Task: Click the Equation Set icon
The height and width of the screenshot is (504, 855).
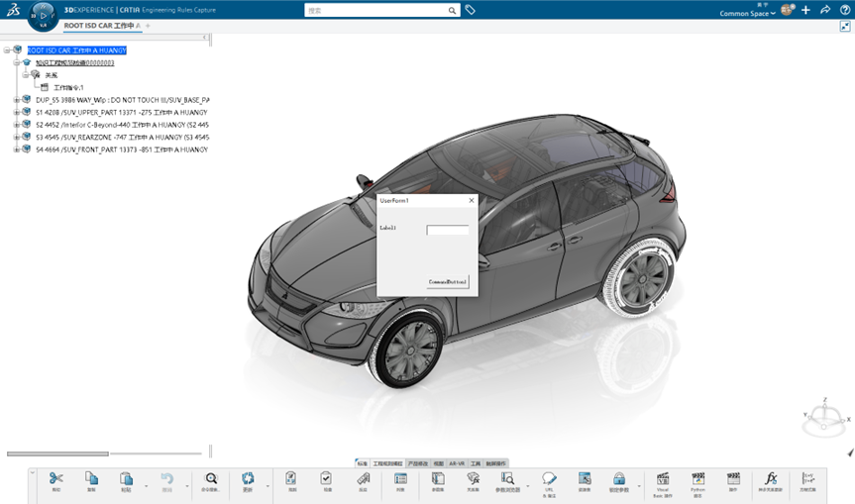Action: click(x=808, y=478)
